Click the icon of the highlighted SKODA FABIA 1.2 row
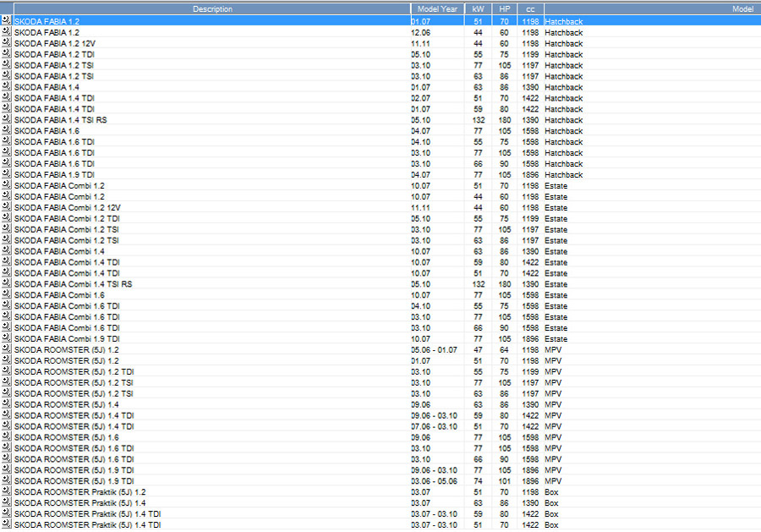This screenshot has height=532, width=761. pos(6,20)
